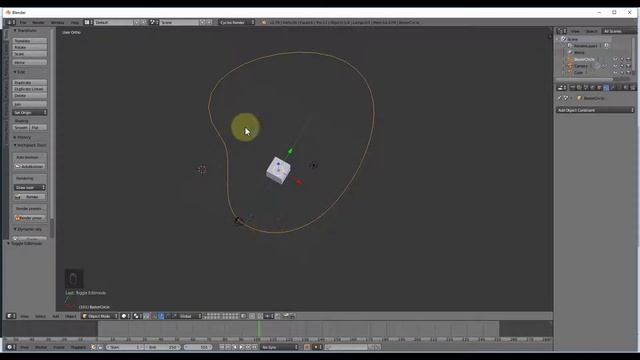Open the 3D viewport Object menu

71,316
